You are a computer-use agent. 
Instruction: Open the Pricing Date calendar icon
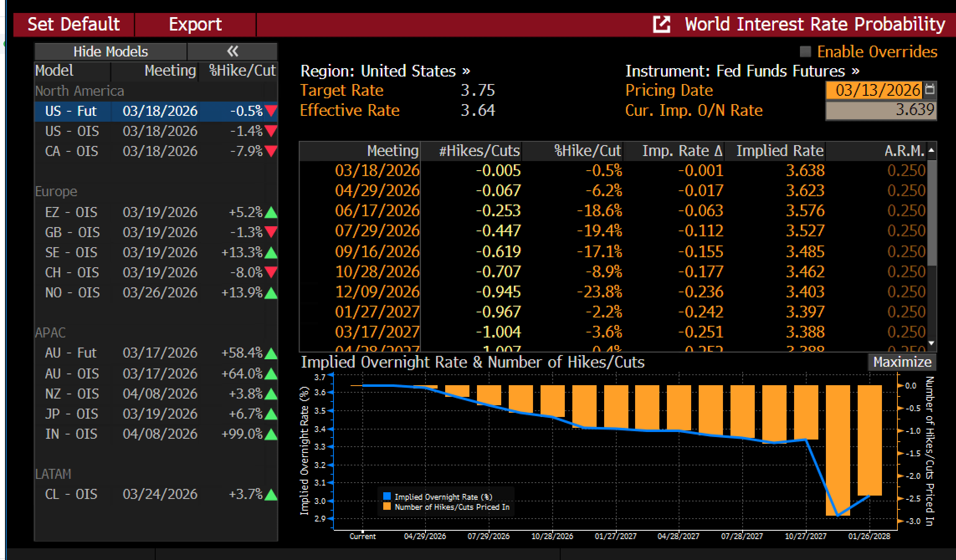pyautogui.click(x=930, y=89)
